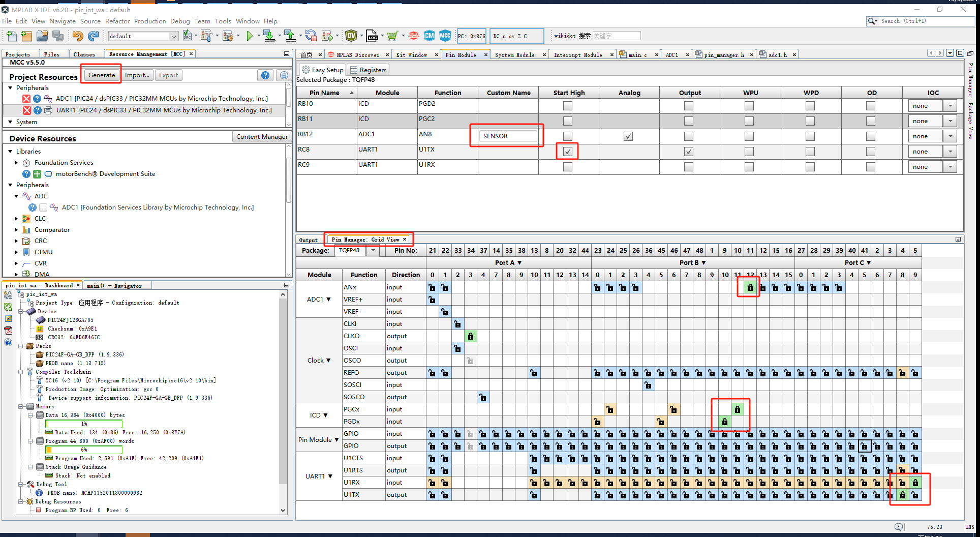Click the Redo arrow icon

click(x=93, y=36)
